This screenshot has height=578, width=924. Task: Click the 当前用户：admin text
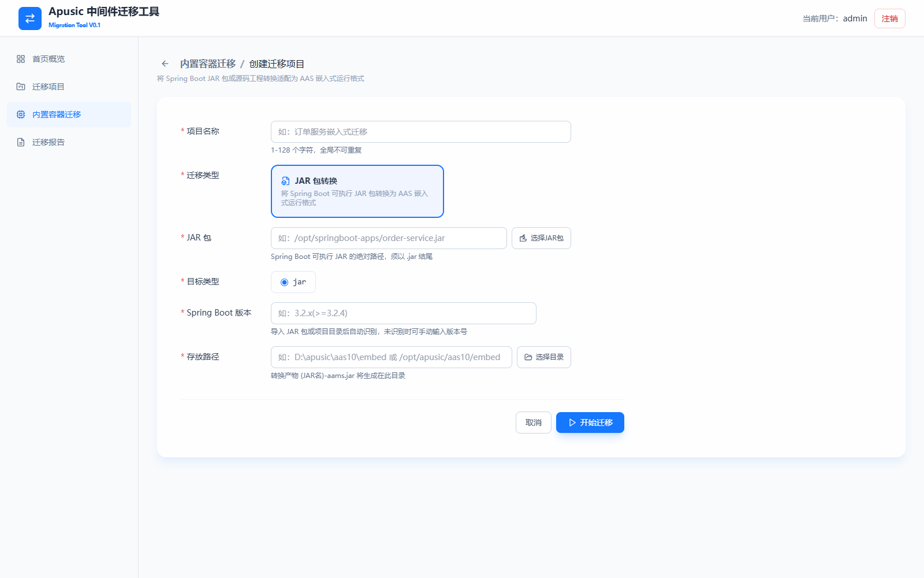[834, 18]
